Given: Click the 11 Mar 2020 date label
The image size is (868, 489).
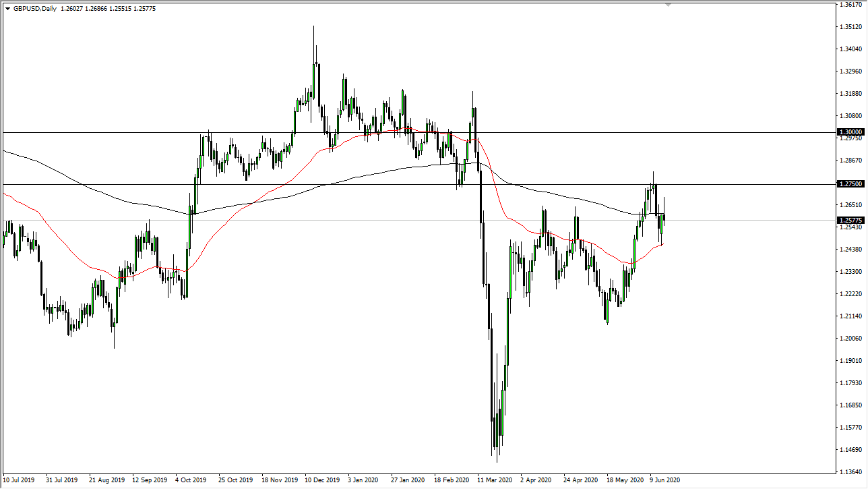Looking at the screenshot, I should click(x=494, y=481).
